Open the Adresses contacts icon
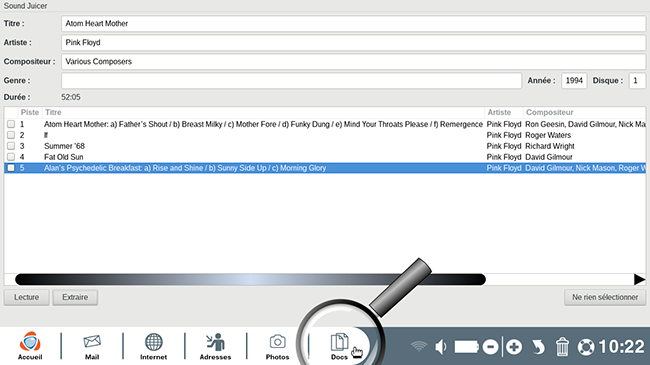This screenshot has height=365, width=650. [x=215, y=346]
